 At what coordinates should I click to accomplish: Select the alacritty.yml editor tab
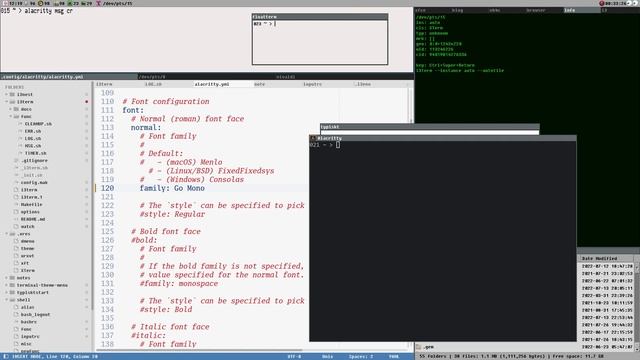212,84
